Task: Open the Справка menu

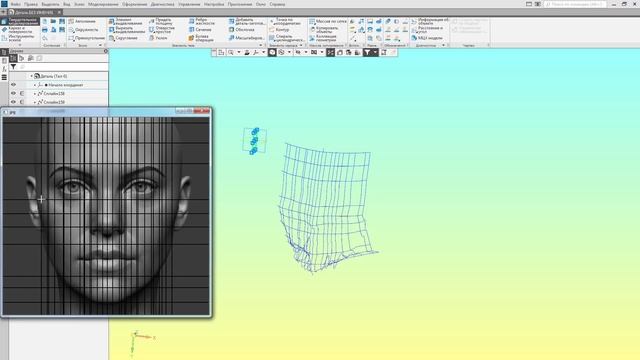Action: [x=277, y=4]
